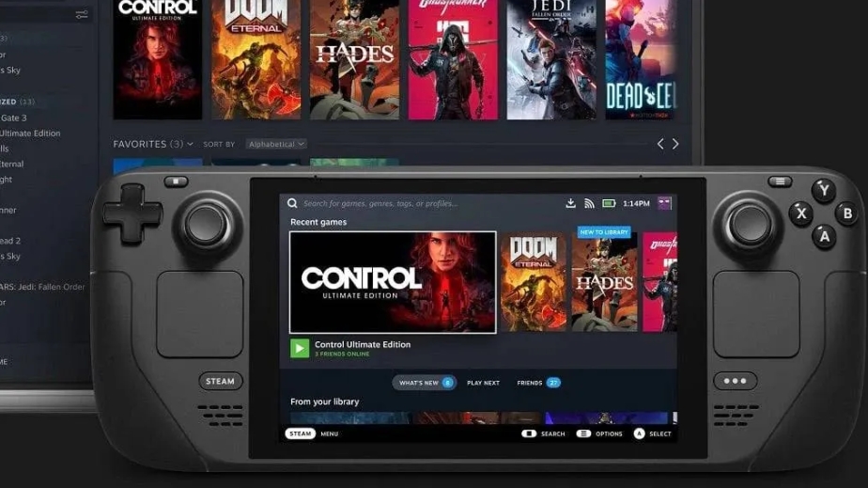Click the search magnifier icon on Deck screen
This screenshot has height=488, width=868.
tap(292, 203)
